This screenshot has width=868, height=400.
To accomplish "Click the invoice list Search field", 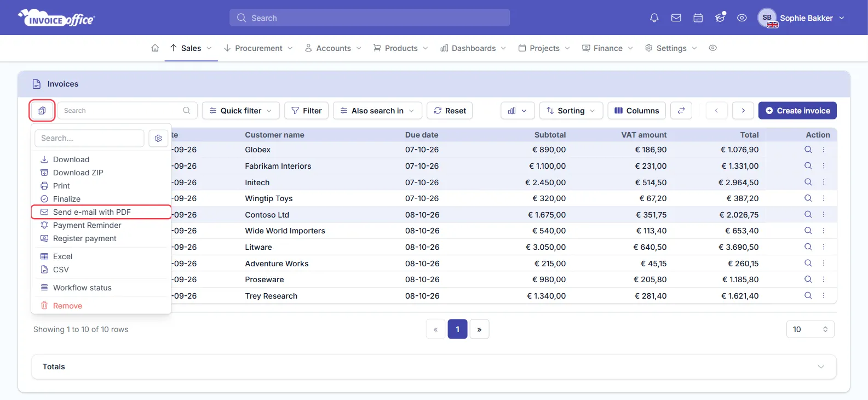I will click(127, 111).
